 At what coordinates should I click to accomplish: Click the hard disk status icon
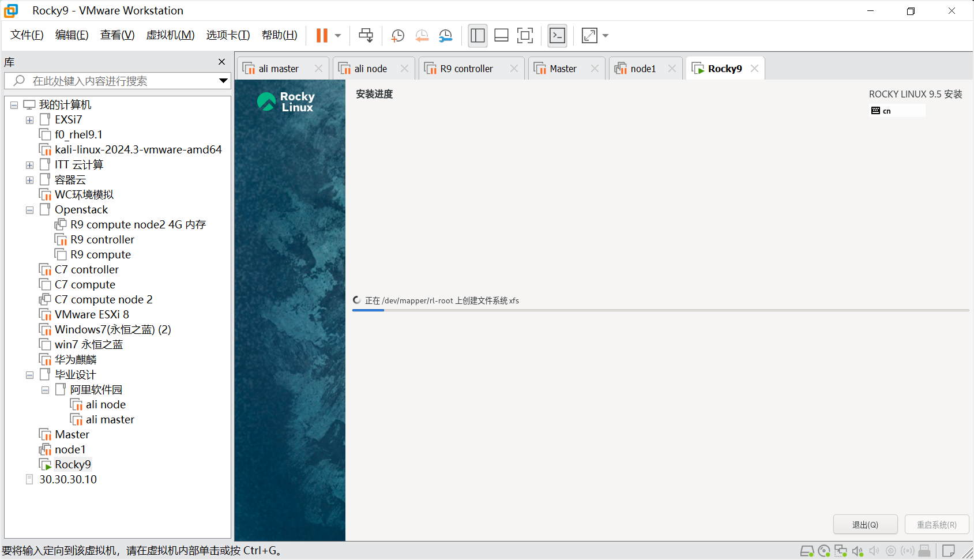[807, 551]
